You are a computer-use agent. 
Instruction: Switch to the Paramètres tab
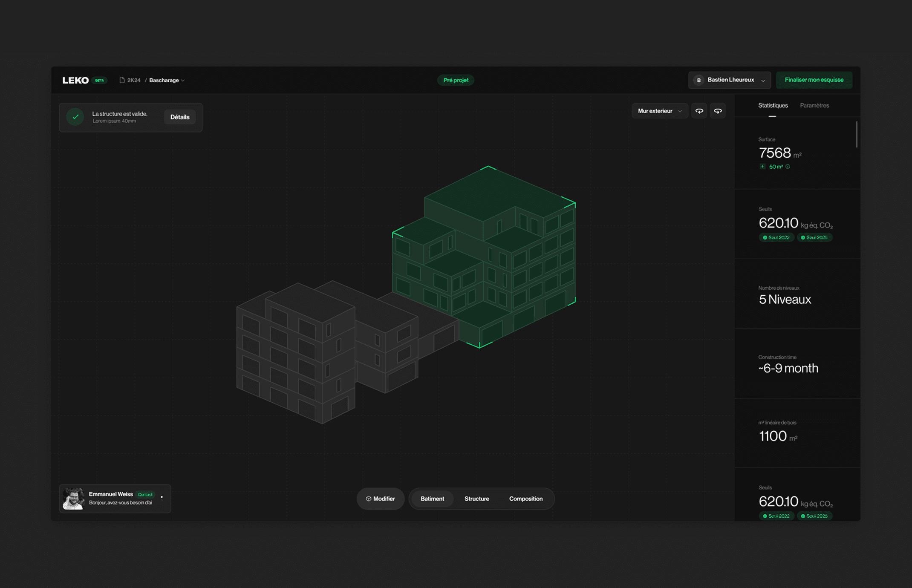pyautogui.click(x=814, y=105)
